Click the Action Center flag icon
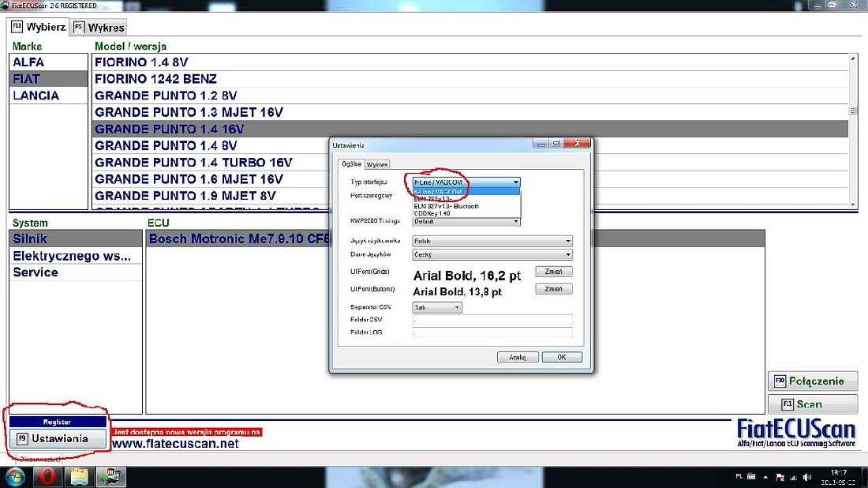This screenshot has height=488, width=868. point(780,477)
